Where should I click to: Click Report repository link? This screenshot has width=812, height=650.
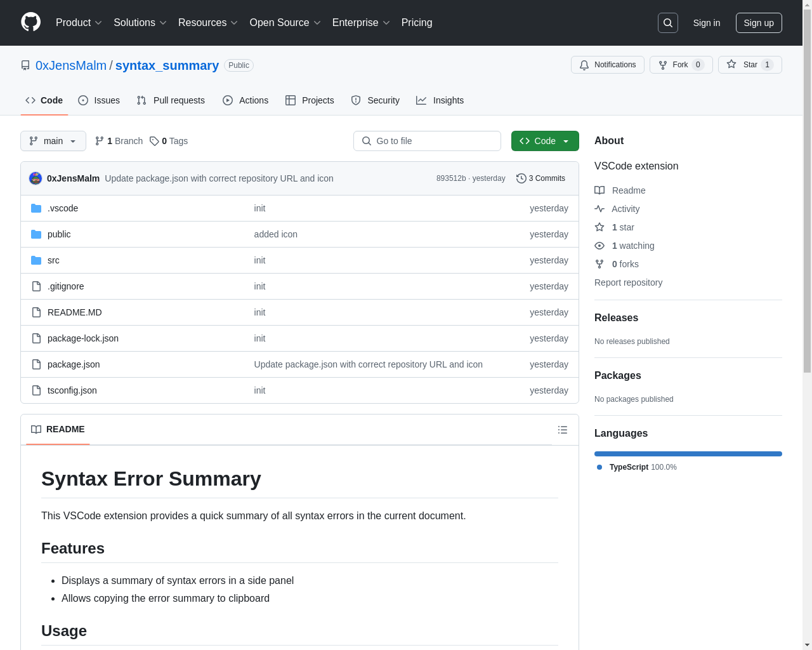(628, 282)
